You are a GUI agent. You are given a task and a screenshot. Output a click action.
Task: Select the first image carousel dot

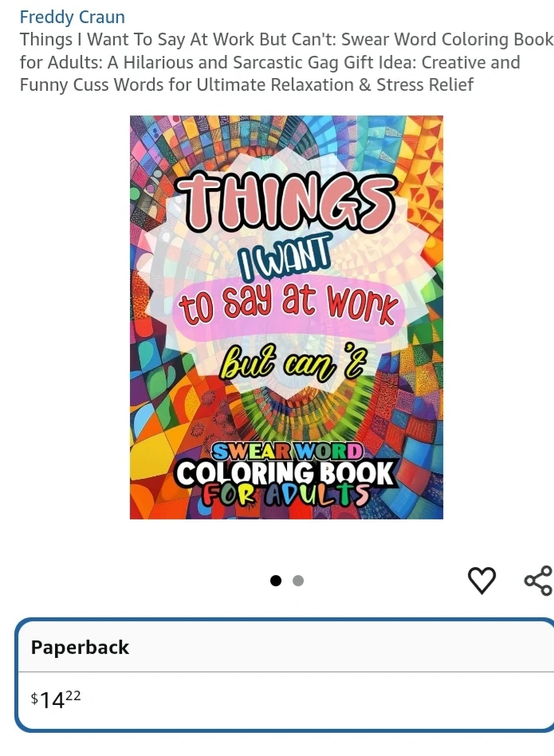pyautogui.click(x=276, y=581)
